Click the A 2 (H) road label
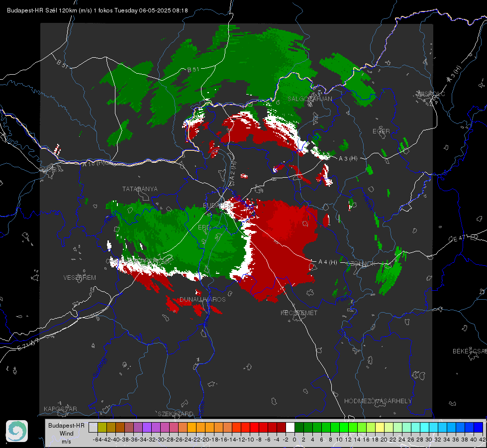 coord(233,170)
